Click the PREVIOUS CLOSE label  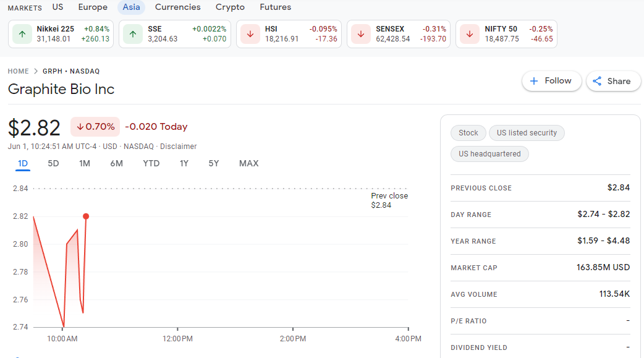[x=481, y=188]
